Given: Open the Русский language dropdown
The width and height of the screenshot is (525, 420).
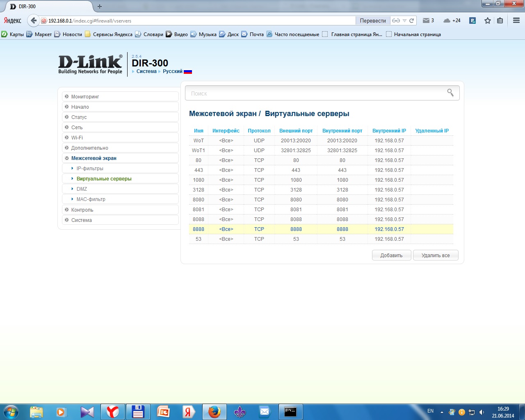Looking at the screenshot, I should pos(173,71).
